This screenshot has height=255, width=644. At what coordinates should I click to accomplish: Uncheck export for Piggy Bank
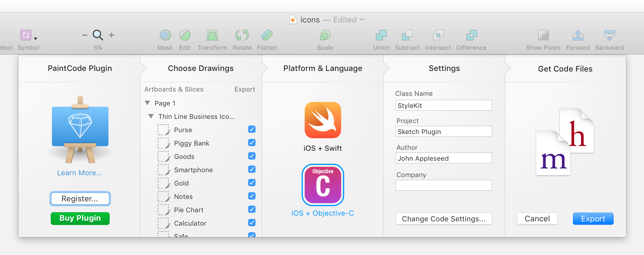(252, 143)
